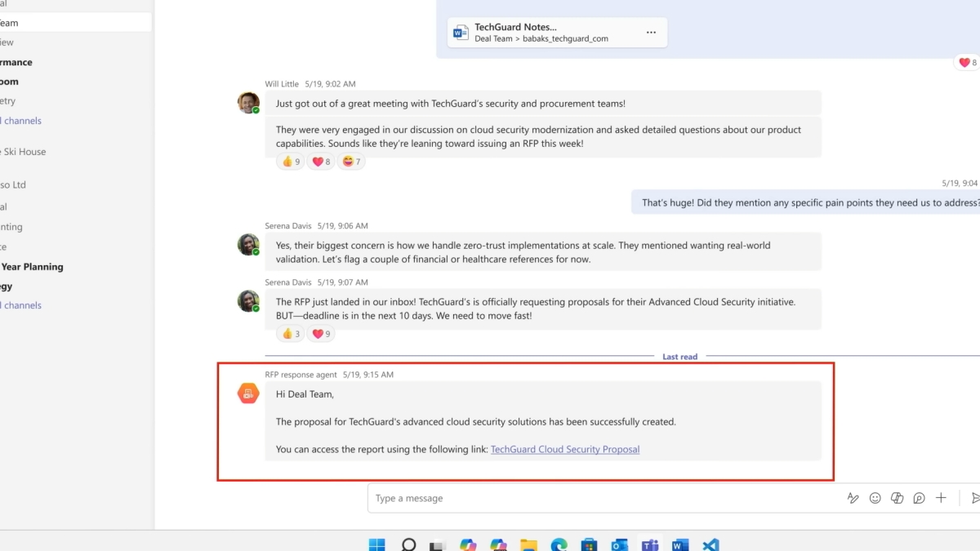Click the RFP response agent sender name

point(301,375)
